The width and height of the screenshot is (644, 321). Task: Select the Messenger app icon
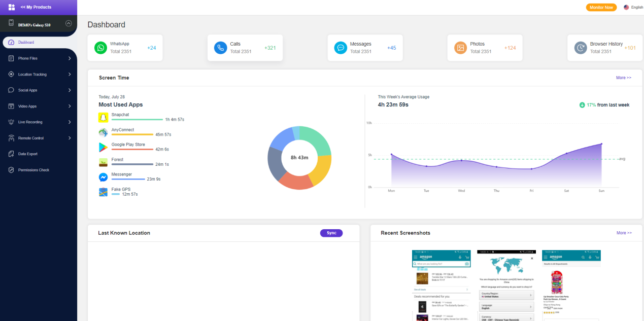(104, 177)
